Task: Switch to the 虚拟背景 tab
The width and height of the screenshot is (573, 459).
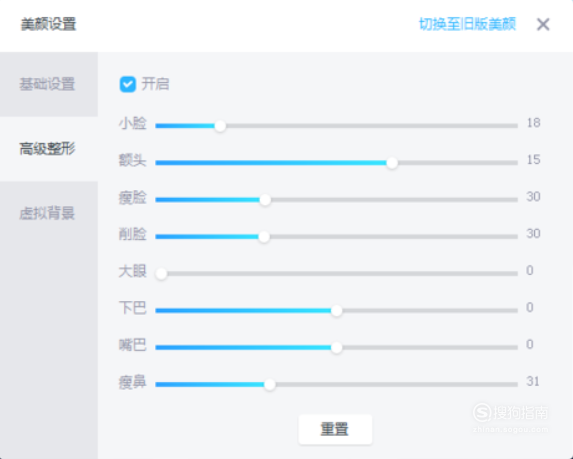Action: [x=49, y=213]
